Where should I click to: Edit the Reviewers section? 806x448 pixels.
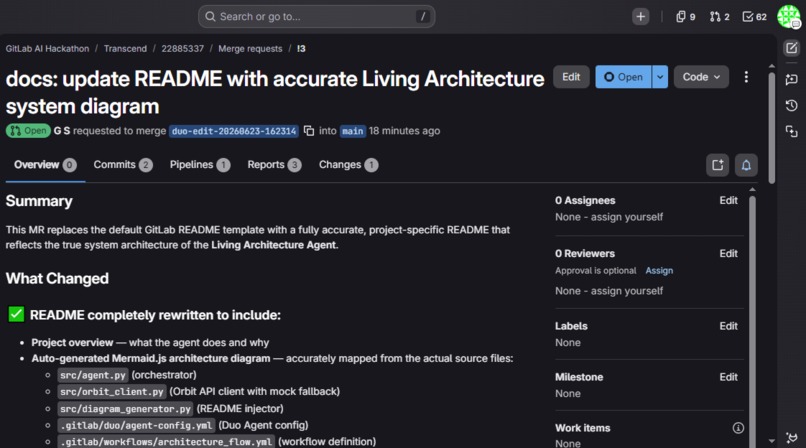point(728,253)
